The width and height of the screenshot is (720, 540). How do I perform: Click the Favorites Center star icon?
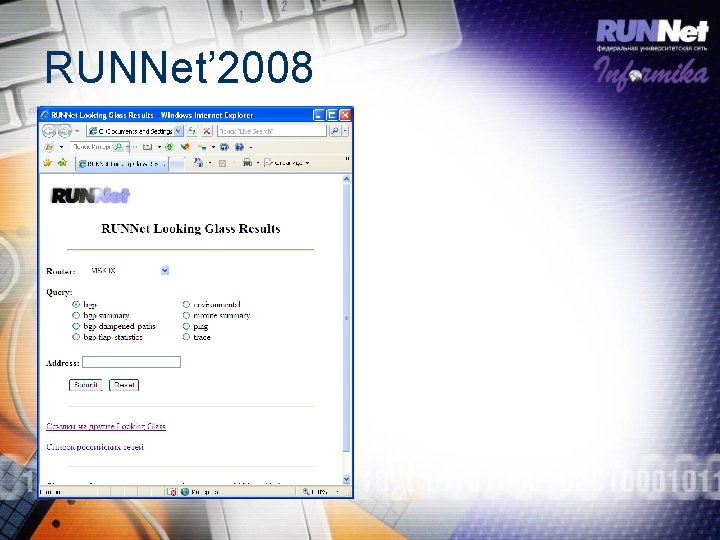tap(47, 163)
